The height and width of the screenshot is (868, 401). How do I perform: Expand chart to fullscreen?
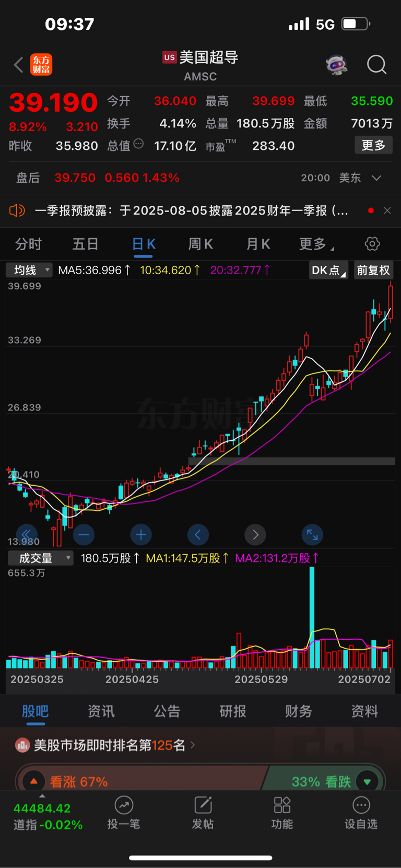[x=312, y=534]
